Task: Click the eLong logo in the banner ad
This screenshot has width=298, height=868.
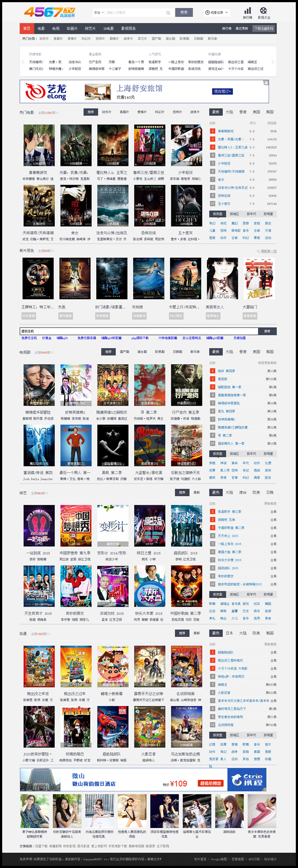Action: coord(46,91)
